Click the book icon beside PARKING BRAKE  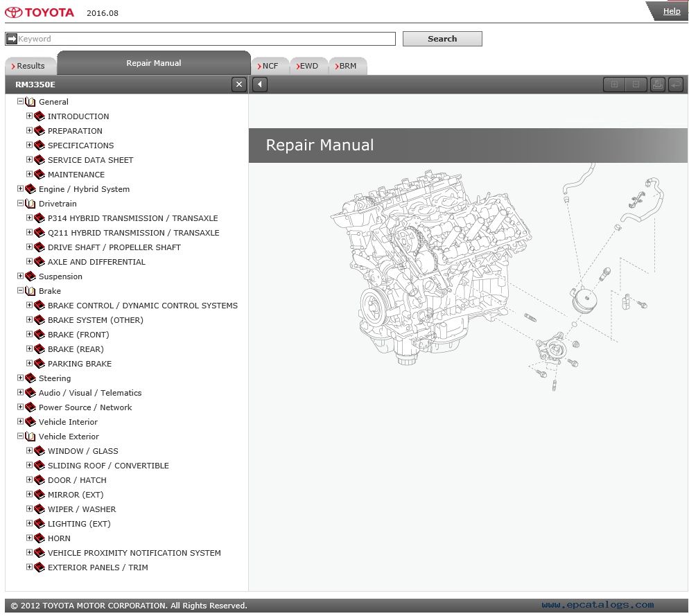(40, 363)
